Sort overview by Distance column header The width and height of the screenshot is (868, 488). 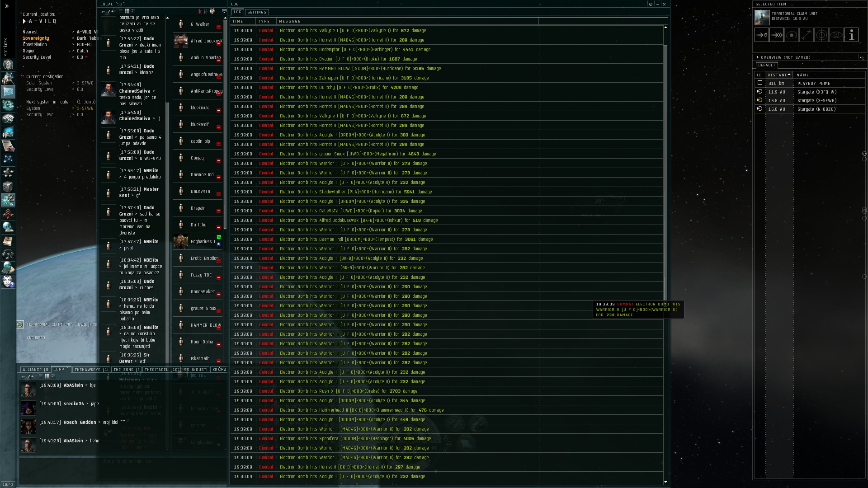pyautogui.click(x=778, y=75)
